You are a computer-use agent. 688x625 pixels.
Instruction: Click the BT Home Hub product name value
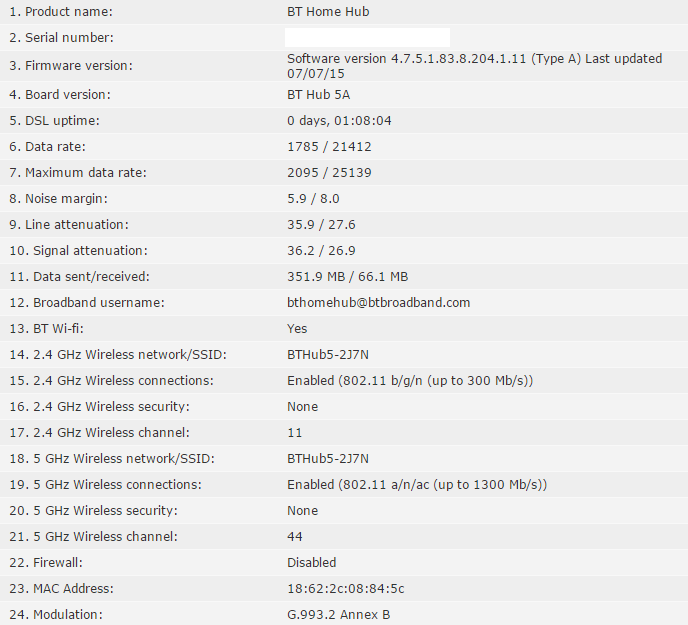point(328,12)
